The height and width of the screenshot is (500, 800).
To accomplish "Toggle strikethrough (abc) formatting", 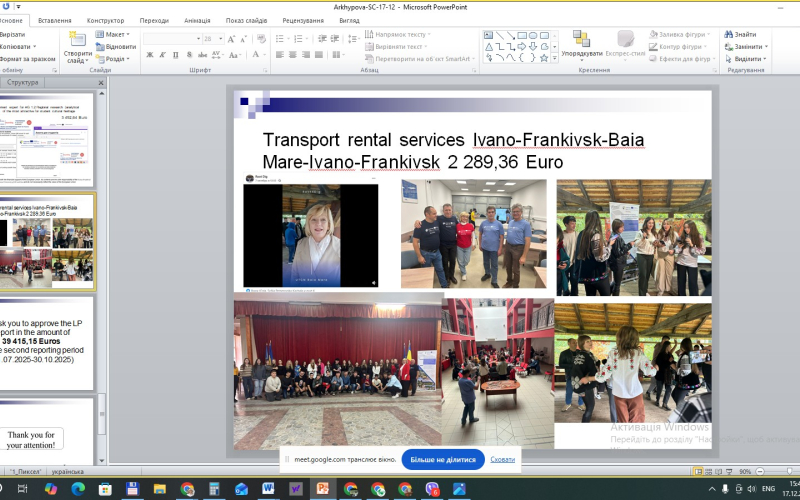I will (203, 55).
